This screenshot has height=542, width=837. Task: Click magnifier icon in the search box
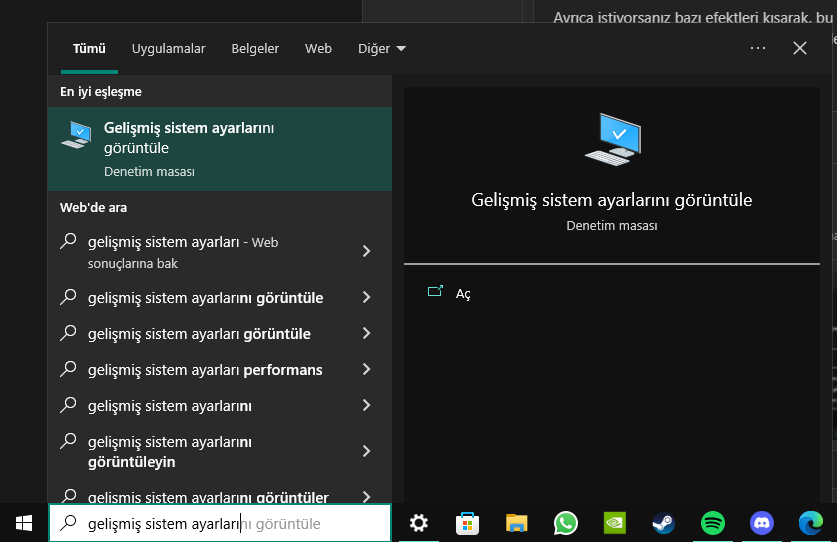tap(68, 522)
